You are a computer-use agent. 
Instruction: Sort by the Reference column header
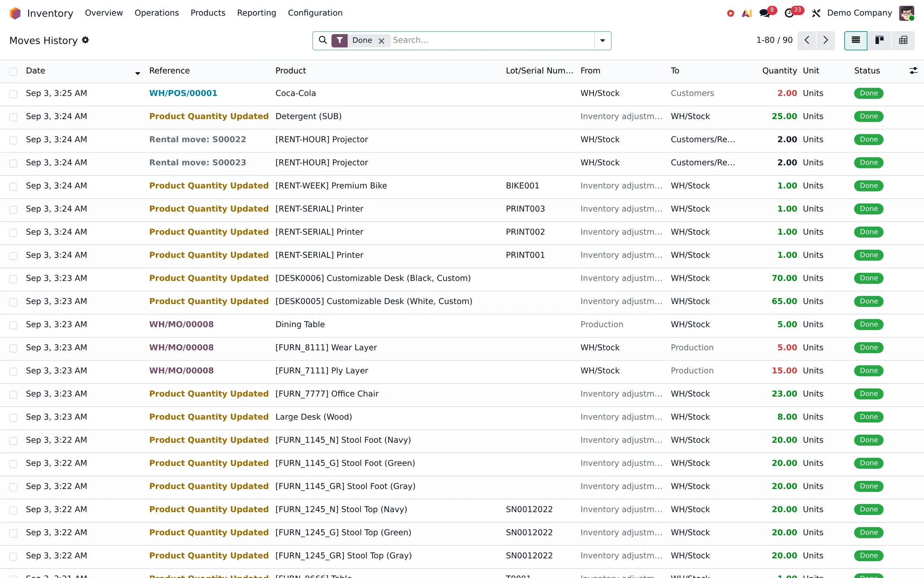(169, 70)
